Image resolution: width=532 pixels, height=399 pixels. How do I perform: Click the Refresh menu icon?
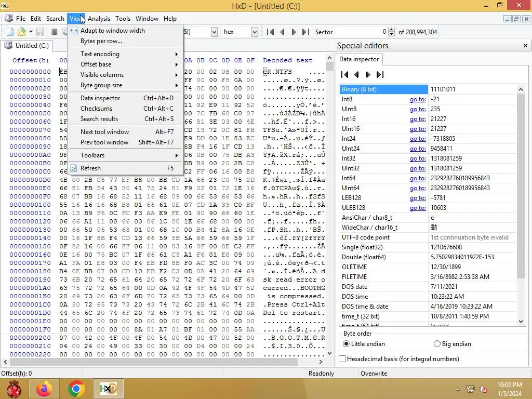click(73, 168)
